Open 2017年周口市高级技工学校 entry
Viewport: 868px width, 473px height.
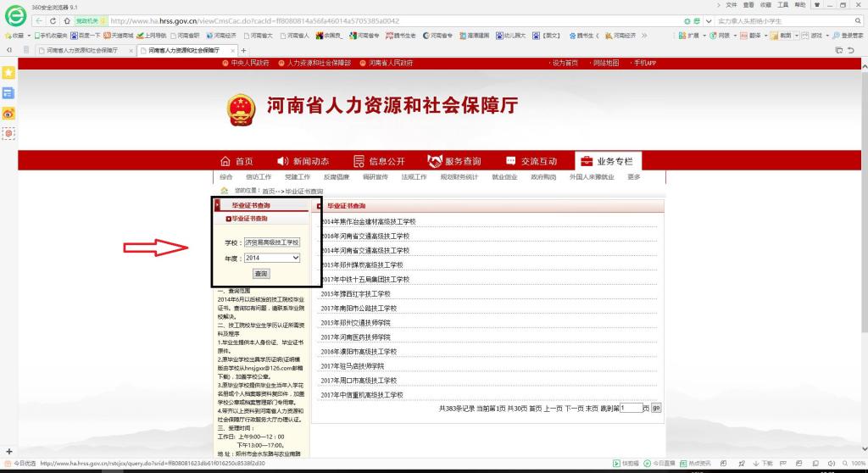pyautogui.click(x=359, y=380)
